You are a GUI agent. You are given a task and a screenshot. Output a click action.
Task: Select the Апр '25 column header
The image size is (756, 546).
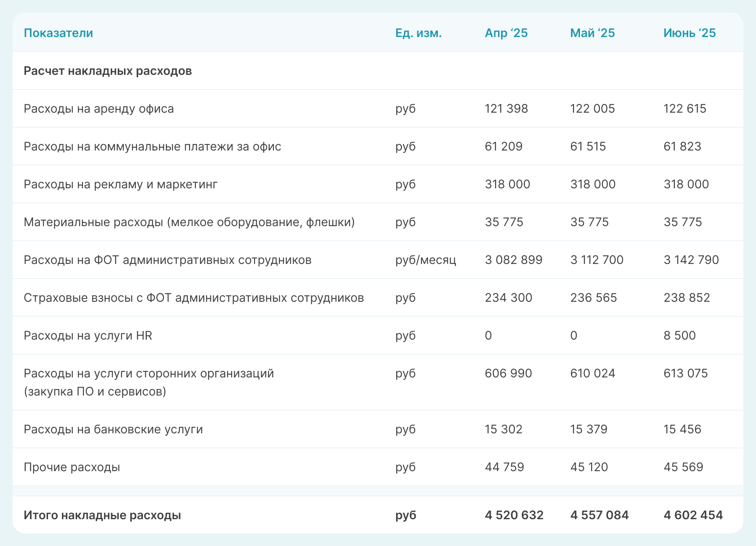506,33
